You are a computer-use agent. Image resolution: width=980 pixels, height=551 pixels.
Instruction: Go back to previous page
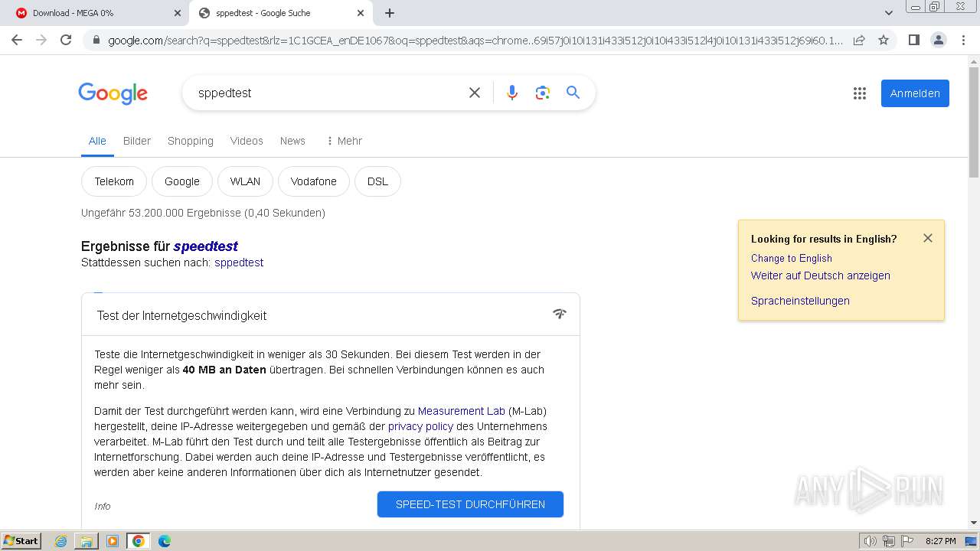click(17, 40)
